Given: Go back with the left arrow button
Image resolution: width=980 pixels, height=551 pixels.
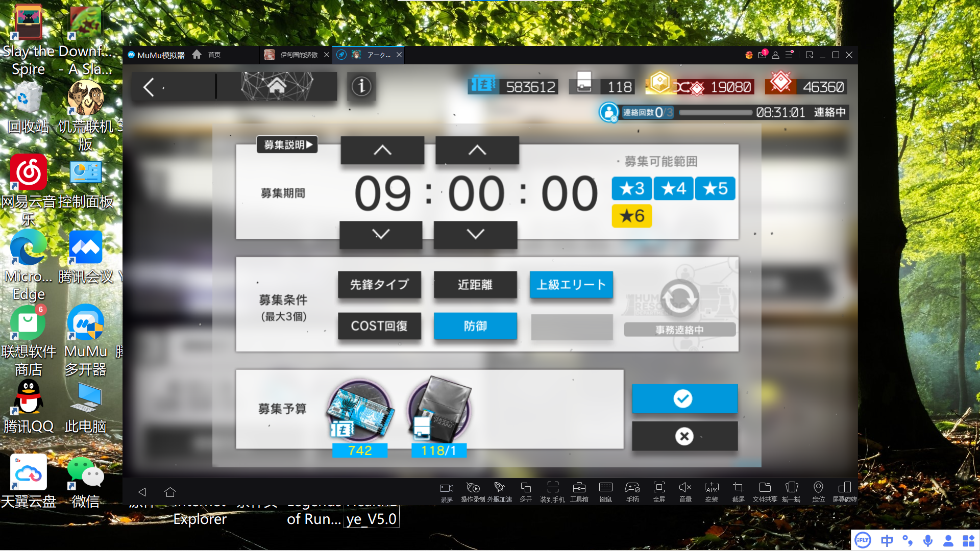Looking at the screenshot, I should 149,87.
